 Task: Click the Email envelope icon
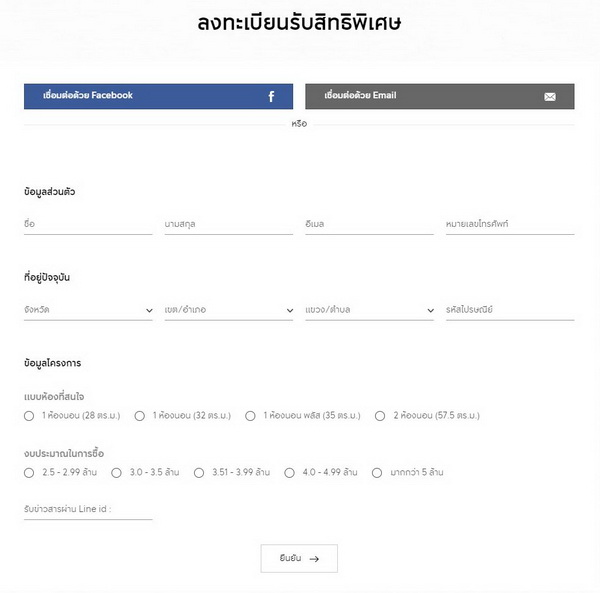[x=550, y=96]
